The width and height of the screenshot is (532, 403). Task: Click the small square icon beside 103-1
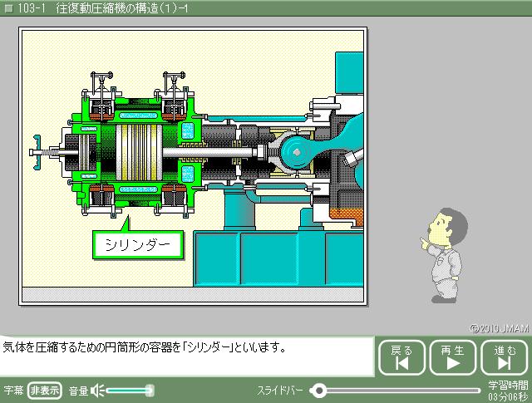point(9,8)
